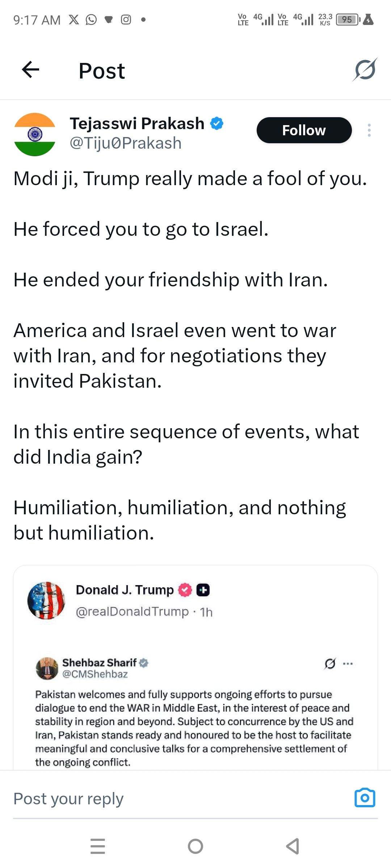Screen dimensions: 391x868
Task: Tap the blue verified badge next to Tejasswi Prakash
Action: click(217, 124)
